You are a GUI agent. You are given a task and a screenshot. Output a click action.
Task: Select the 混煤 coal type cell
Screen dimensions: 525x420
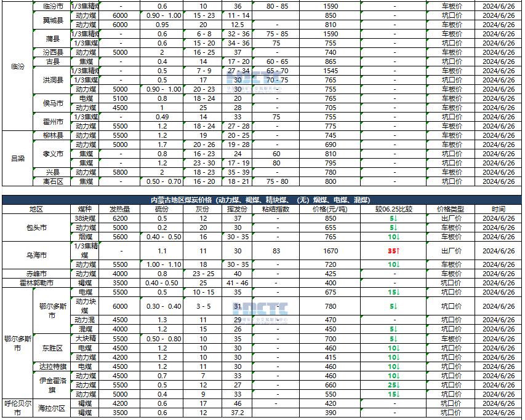(x=85, y=329)
